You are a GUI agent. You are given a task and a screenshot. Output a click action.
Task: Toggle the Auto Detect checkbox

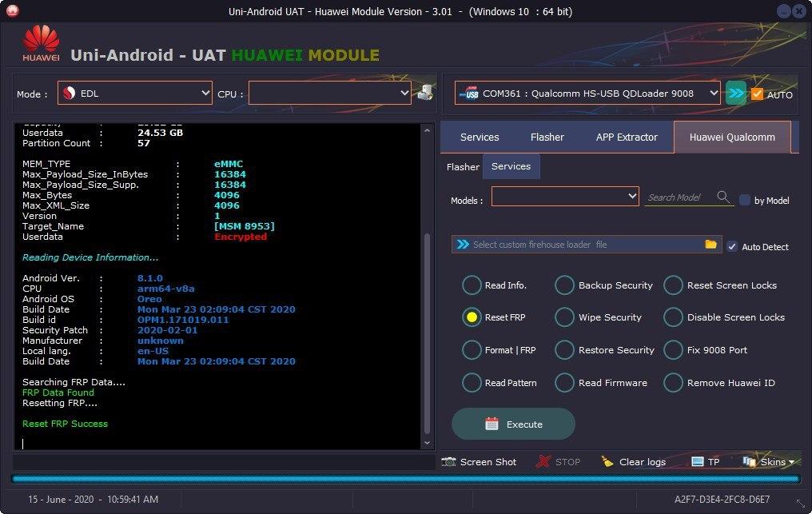(x=732, y=247)
